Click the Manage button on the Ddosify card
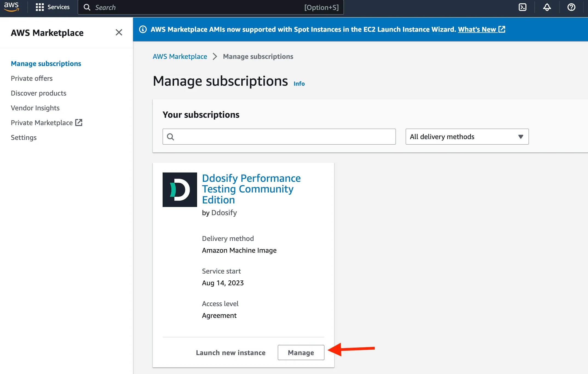 (301, 353)
